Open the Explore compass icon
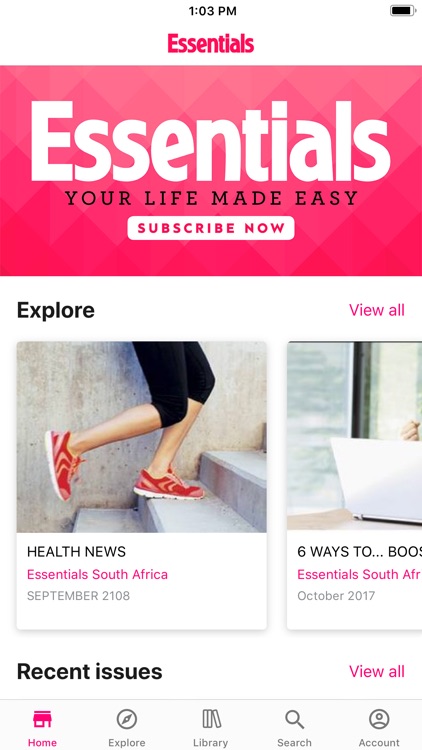The height and width of the screenshot is (750, 422). 127,719
